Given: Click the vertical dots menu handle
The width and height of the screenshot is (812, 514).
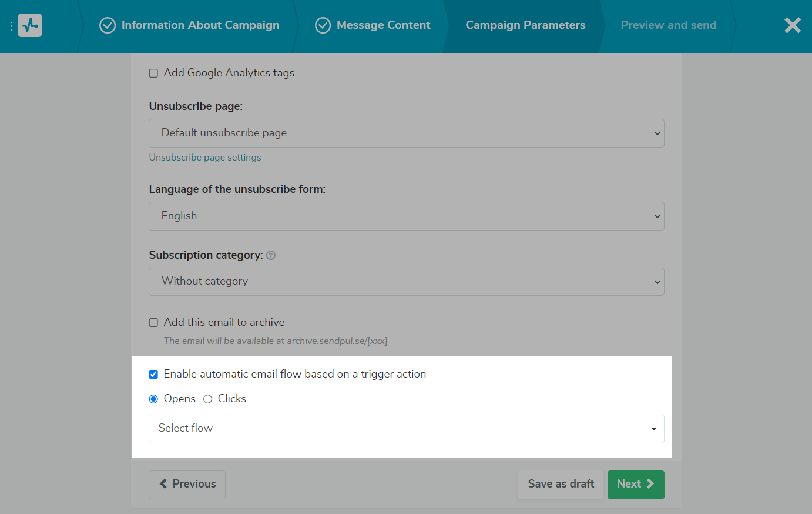Looking at the screenshot, I should [x=11, y=26].
